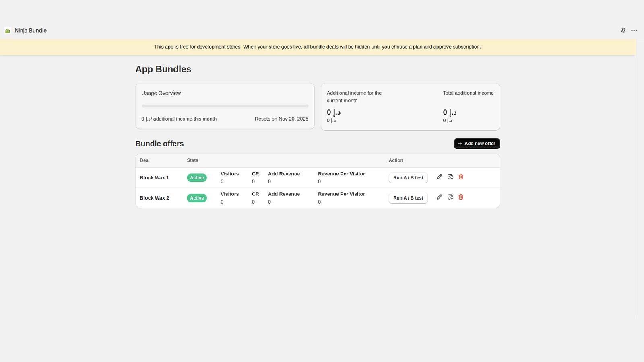644x362 pixels.
Task: Open the three-dot more options menu
Action: (634, 31)
